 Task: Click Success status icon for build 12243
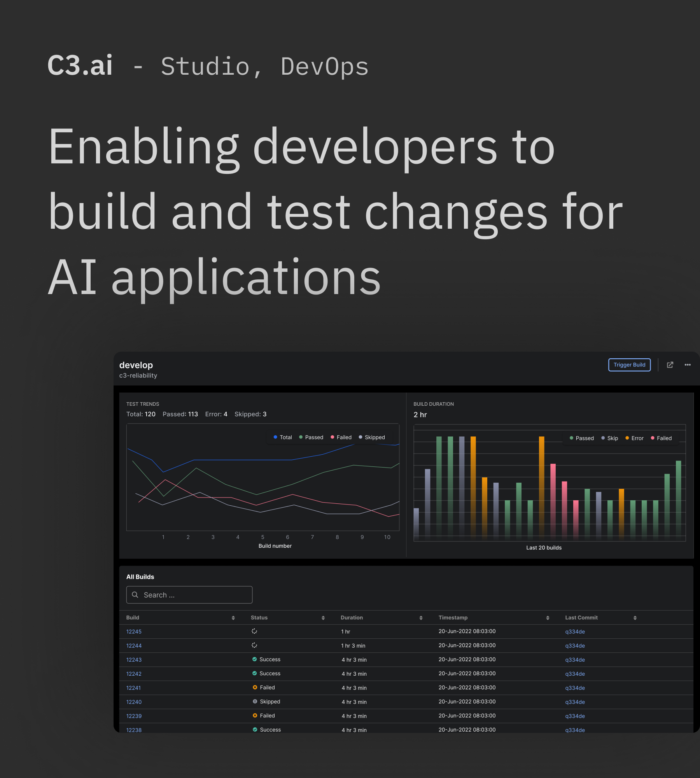point(254,659)
